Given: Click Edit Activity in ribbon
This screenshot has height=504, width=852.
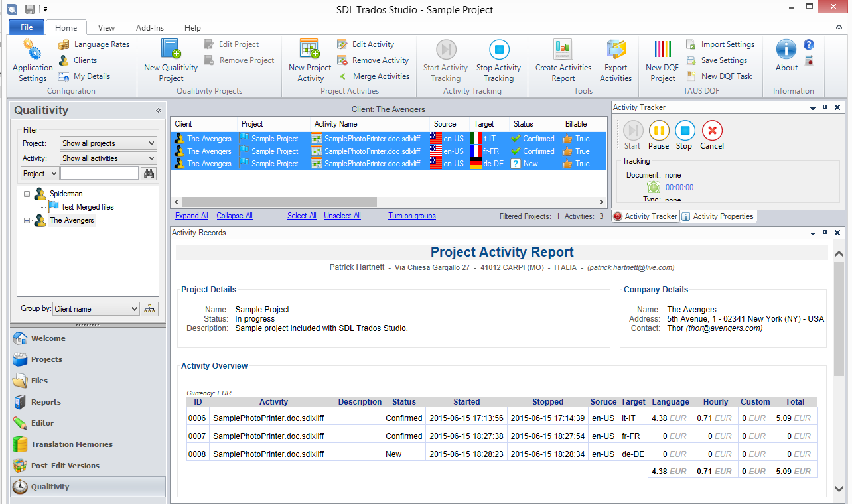Looking at the screenshot, I should click(x=366, y=44).
